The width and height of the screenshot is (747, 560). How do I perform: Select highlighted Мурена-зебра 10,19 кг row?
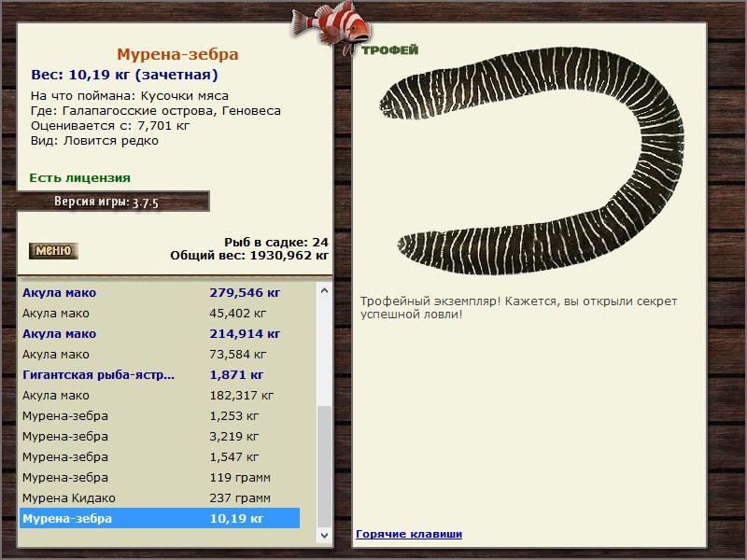click(160, 518)
